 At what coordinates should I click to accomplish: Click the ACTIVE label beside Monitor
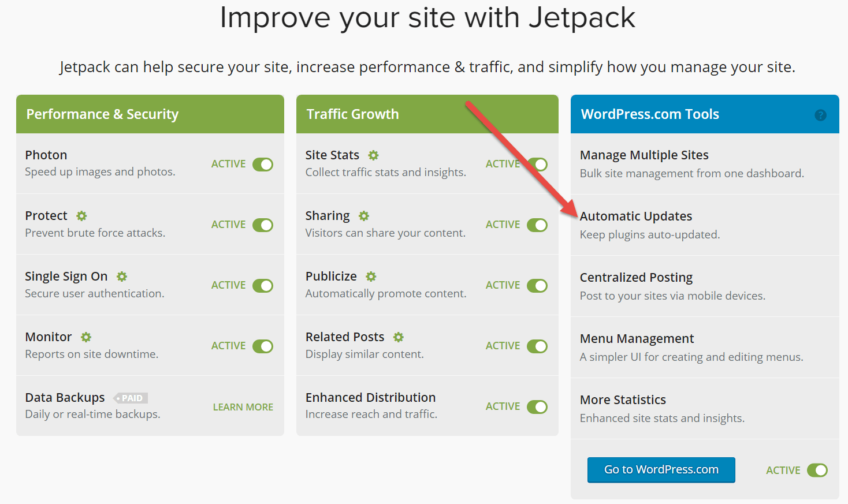228,346
